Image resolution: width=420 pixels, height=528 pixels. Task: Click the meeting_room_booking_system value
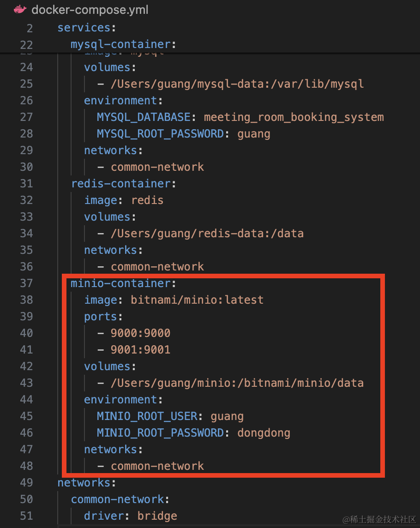294,117
